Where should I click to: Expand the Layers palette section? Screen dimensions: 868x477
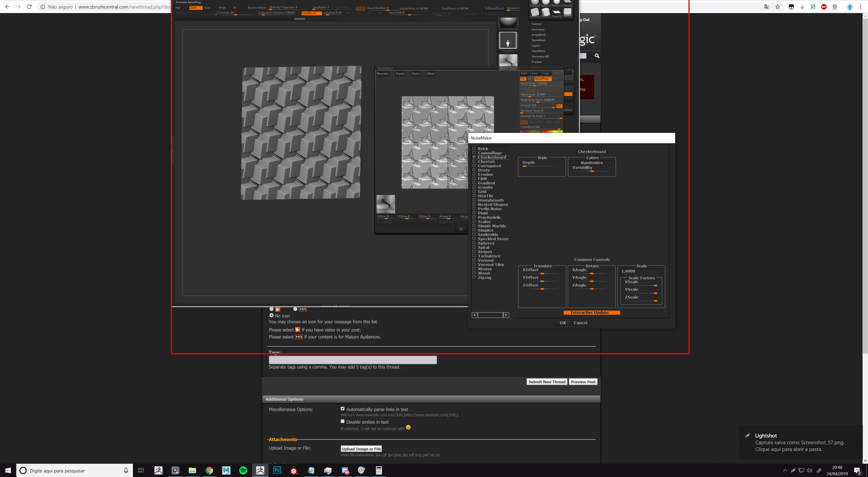tap(536, 45)
